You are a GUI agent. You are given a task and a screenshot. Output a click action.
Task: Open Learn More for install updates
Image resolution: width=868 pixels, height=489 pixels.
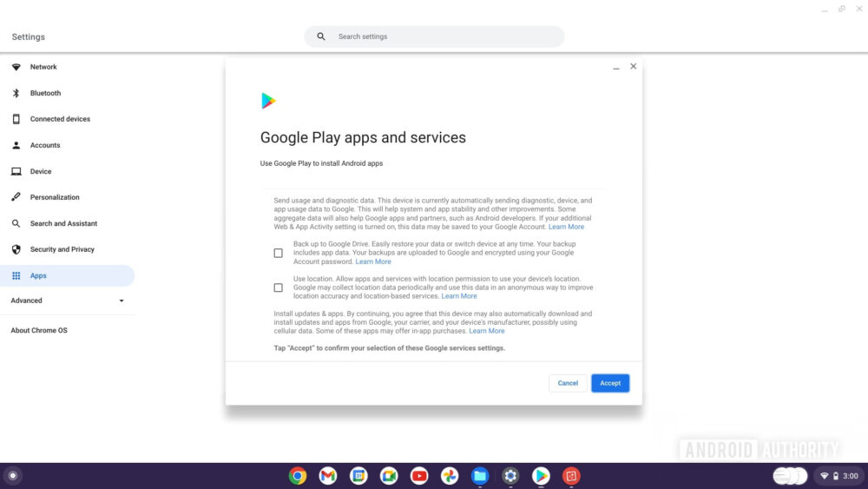pos(487,331)
